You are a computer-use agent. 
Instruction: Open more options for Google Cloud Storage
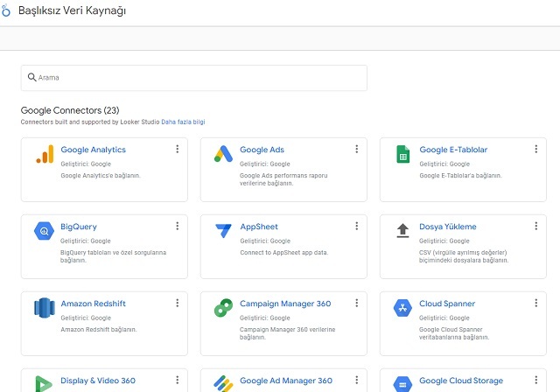pyautogui.click(x=536, y=380)
